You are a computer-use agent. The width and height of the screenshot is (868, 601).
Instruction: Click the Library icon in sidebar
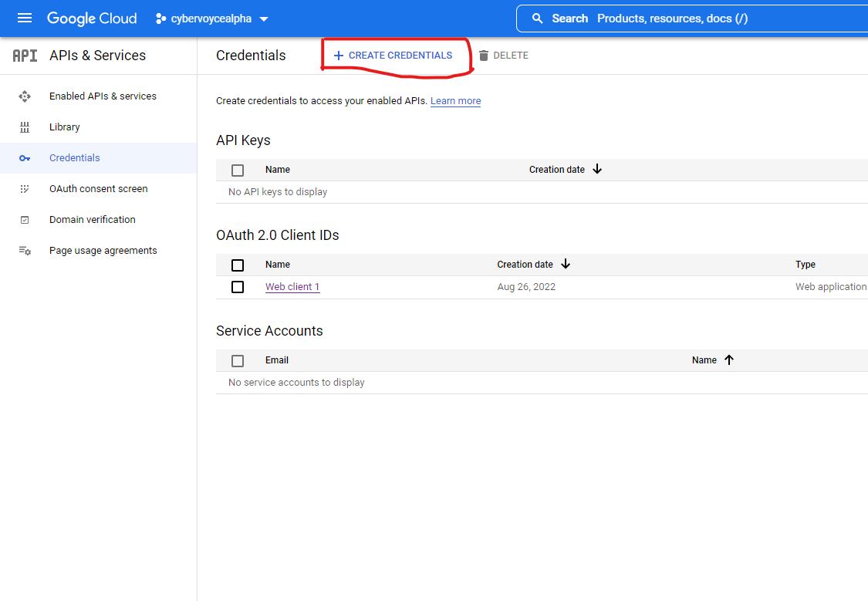click(x=25, y=127)
